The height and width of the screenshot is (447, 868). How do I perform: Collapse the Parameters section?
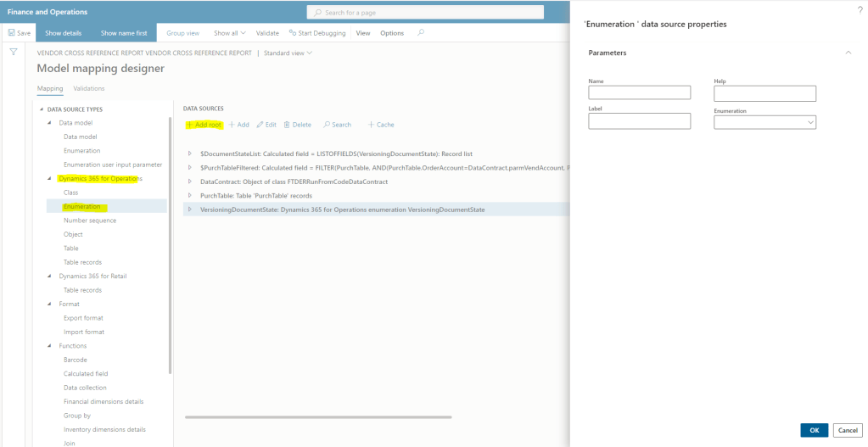tap(848, 53)
